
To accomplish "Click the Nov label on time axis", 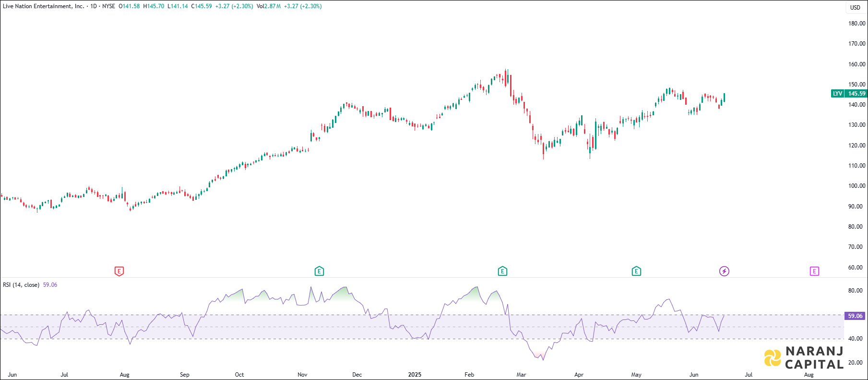I will (302, 375).
